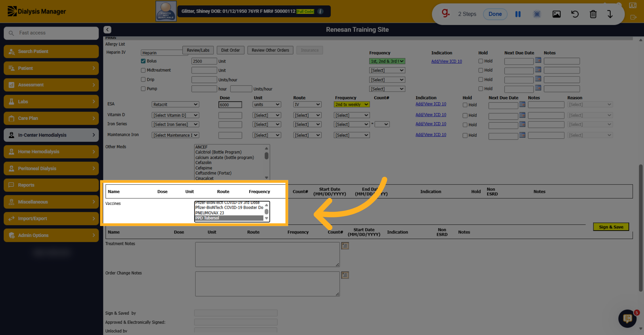This screenshot has width=644, height=335.
Task: Open Treatment Notes template icon
Action: [345, 246]
